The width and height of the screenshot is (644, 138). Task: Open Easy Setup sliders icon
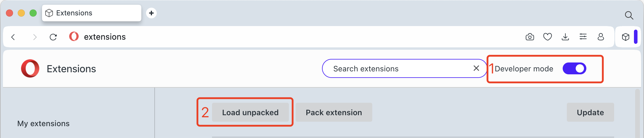pos(583,37)
